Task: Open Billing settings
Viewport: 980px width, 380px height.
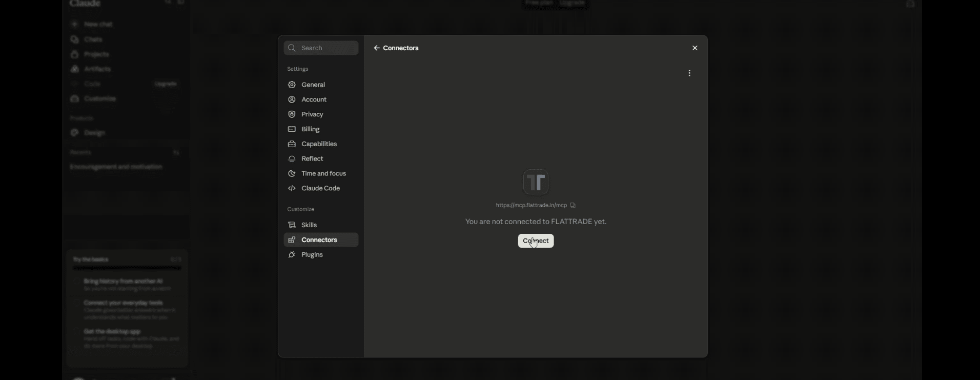Action: pyautogui.click(x=321, y=130)
